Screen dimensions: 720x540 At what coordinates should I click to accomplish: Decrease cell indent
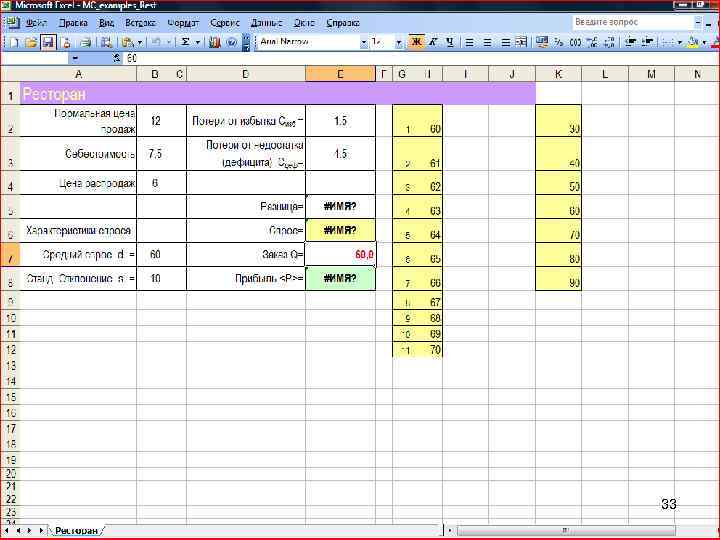631,42
